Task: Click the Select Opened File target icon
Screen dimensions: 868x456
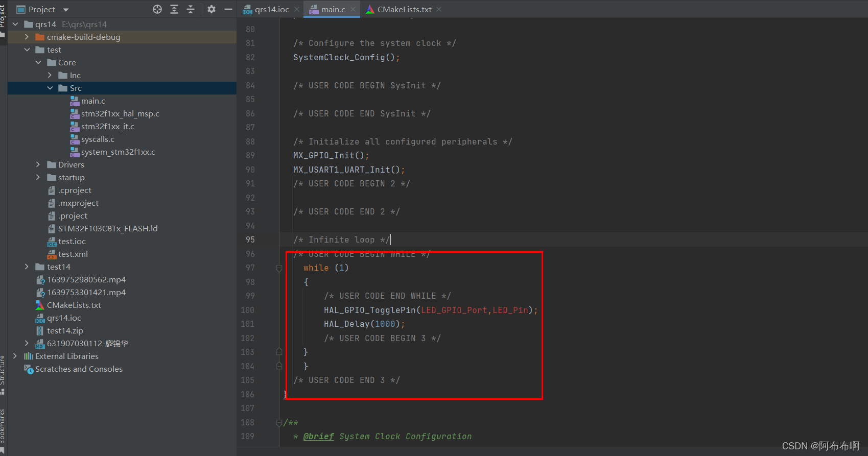Action: [x=157, y=9]
